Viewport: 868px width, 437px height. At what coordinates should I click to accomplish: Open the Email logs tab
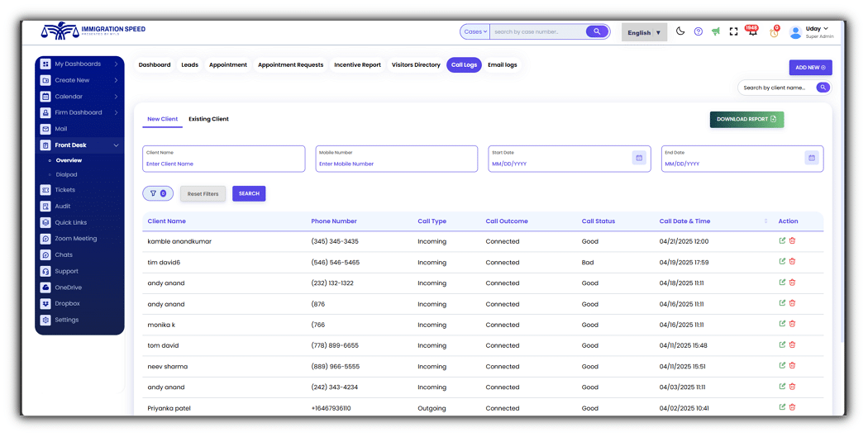[x=502, y=64]
